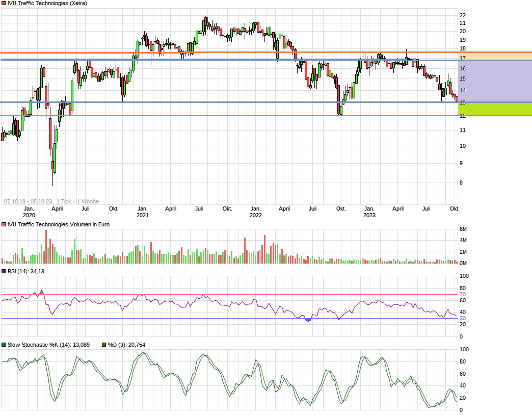Click the RSI axis label 100

pos(464,276)
